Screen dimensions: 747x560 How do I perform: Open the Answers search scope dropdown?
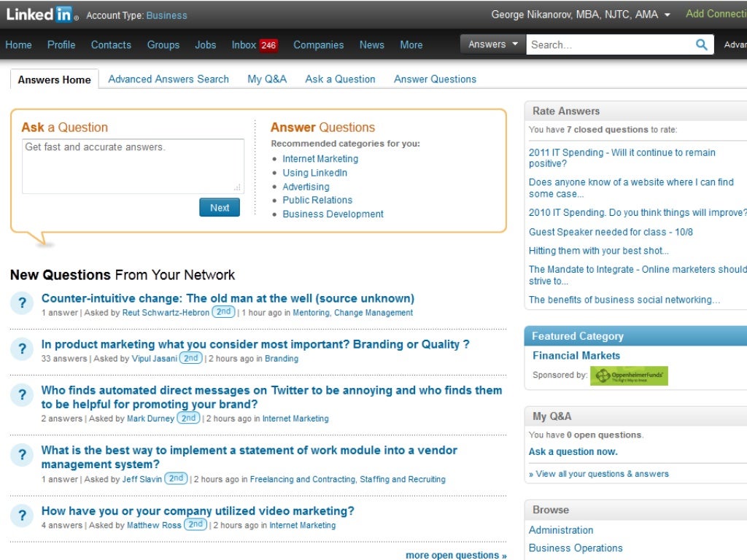pos(492,44)
